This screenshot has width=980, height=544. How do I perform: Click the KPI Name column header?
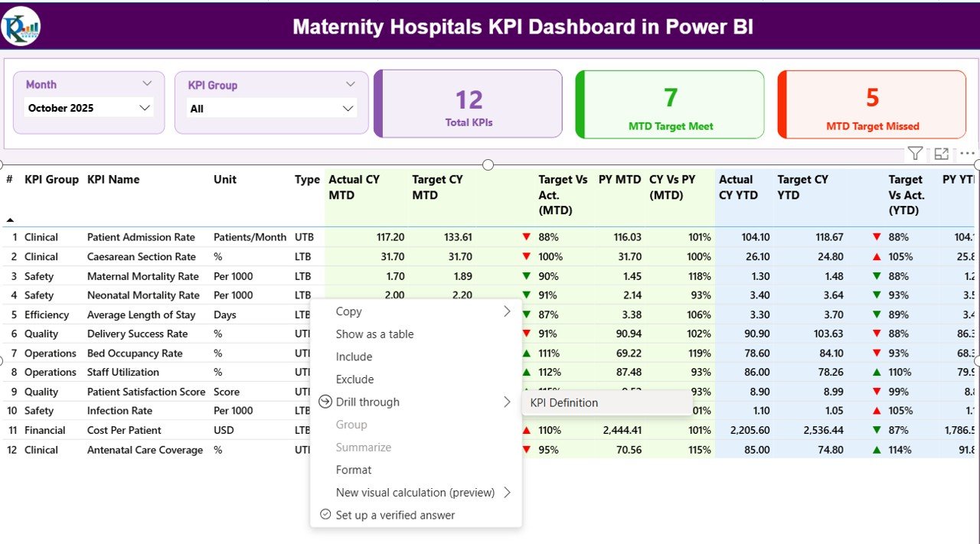pyautogui.click(x=113, y=180)
